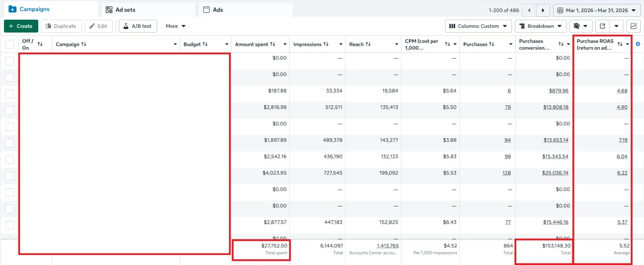The width and height of the screenshot is (644, 265).
Task: Click the green Create button
Action: [x=21, y=26]
